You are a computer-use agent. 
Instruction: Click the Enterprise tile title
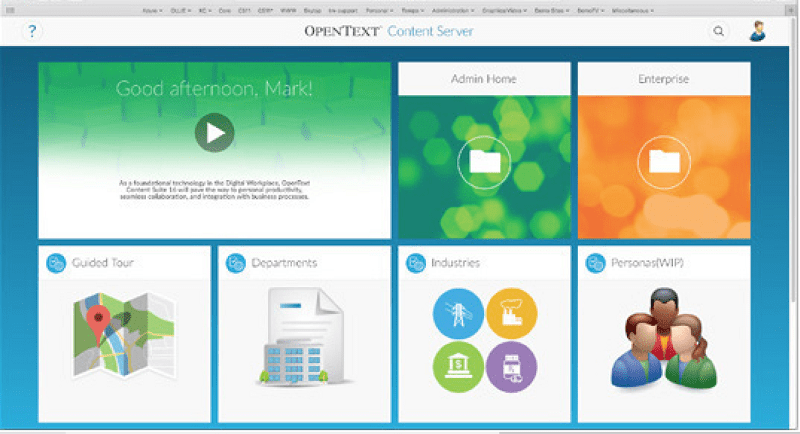coord(664,79)
